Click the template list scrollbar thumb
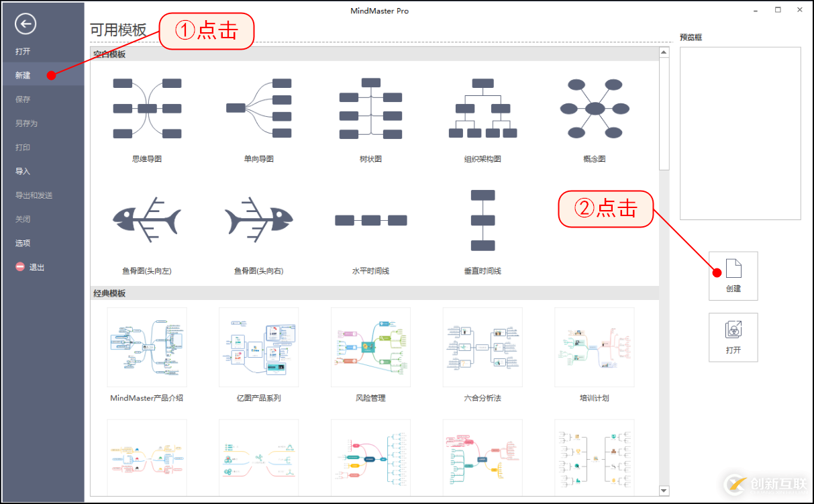 coord(664,113)
